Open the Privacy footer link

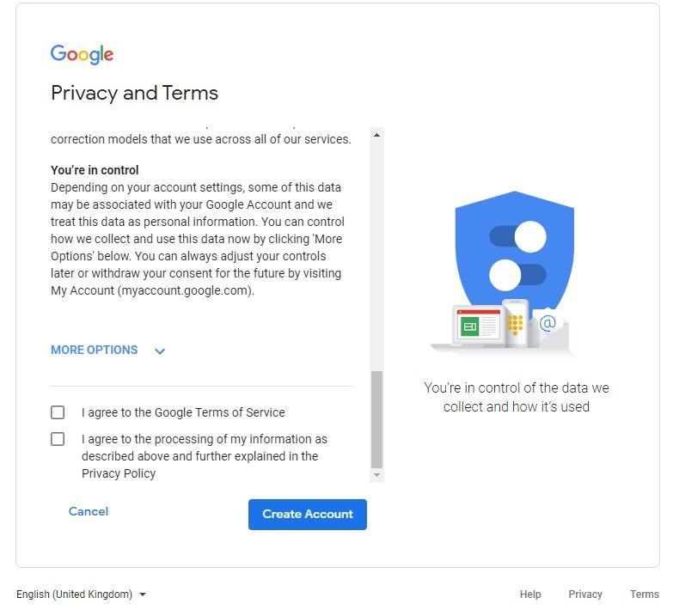pos(585,595)
